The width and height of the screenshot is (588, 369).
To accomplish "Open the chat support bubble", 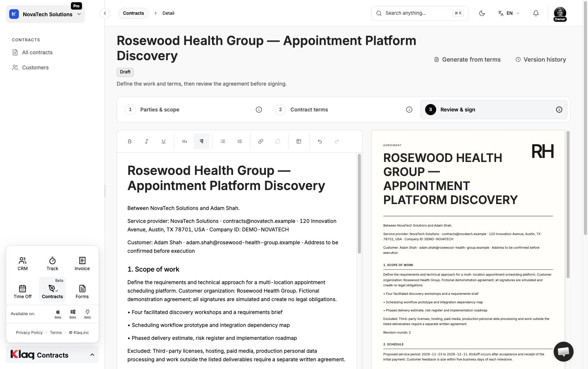I will point(563,351).
